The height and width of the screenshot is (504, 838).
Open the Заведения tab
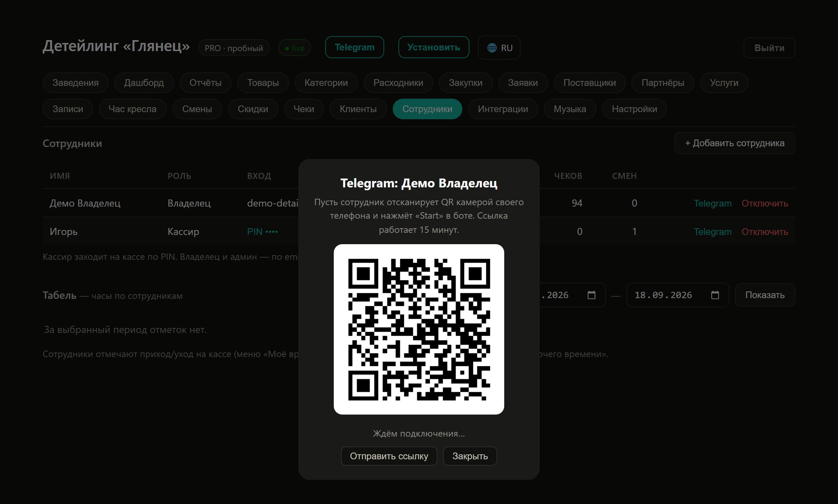click(x=76, y=83)
